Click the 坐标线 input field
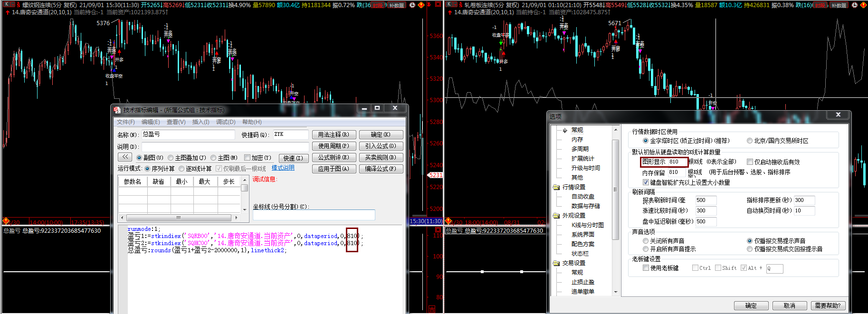This screenshot has width=868, height=314. click(314, 215)
